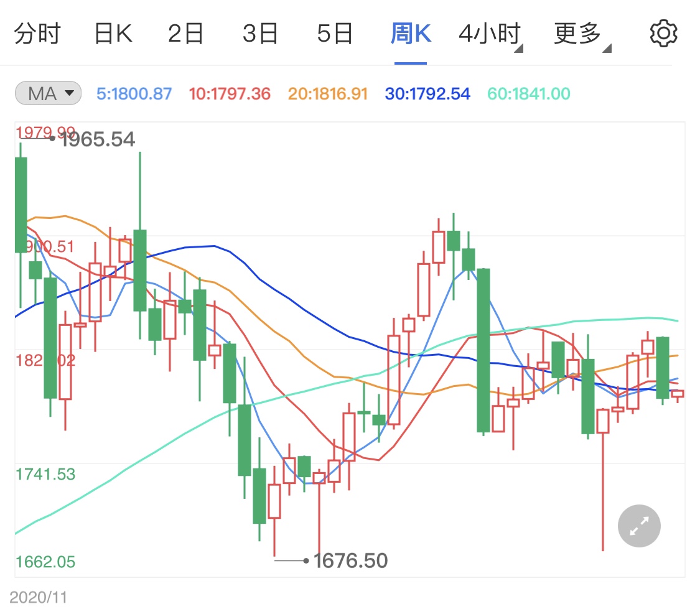Select the 5日 tab

coord(335,34)
